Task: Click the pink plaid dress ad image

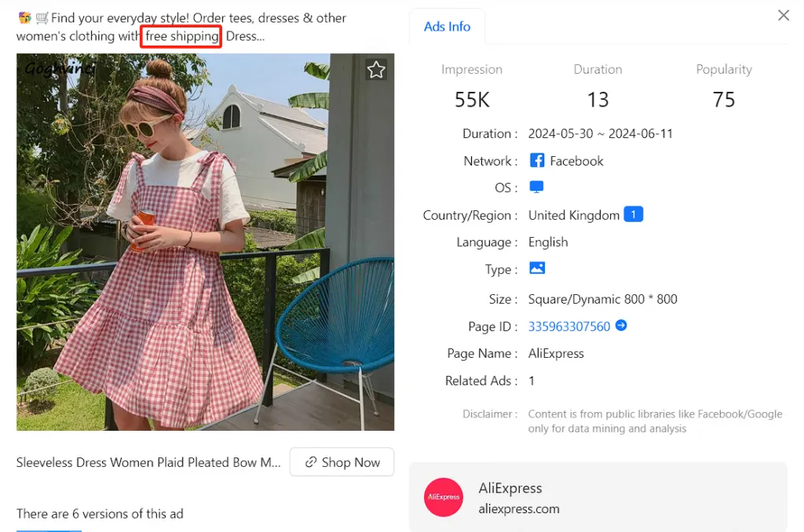Action: (205, 242)
